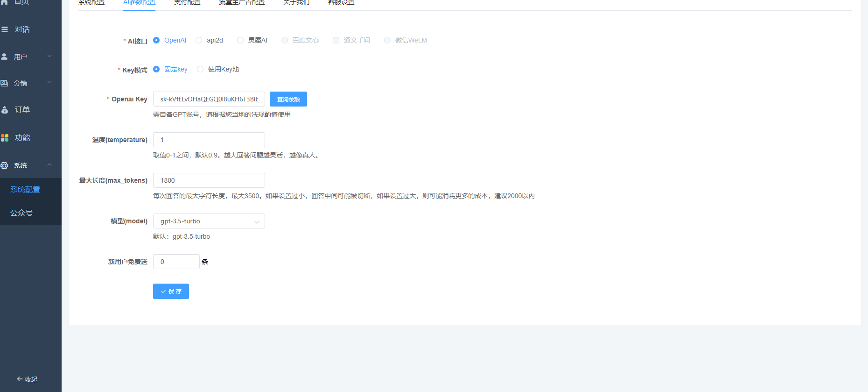The height and width of the screenshot is (392, 868).
Task: Select the api2d radio button
Action: 199,40
